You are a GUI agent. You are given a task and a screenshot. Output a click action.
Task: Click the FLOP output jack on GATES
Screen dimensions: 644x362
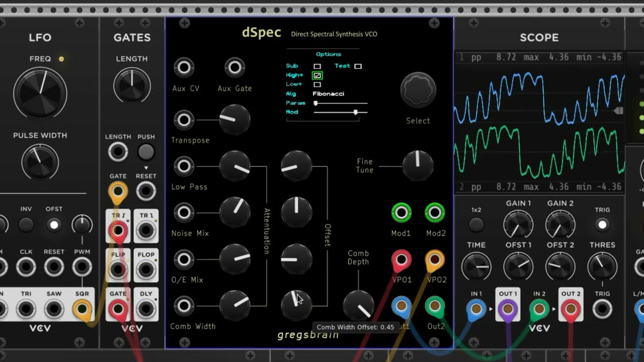click(146, 270)
